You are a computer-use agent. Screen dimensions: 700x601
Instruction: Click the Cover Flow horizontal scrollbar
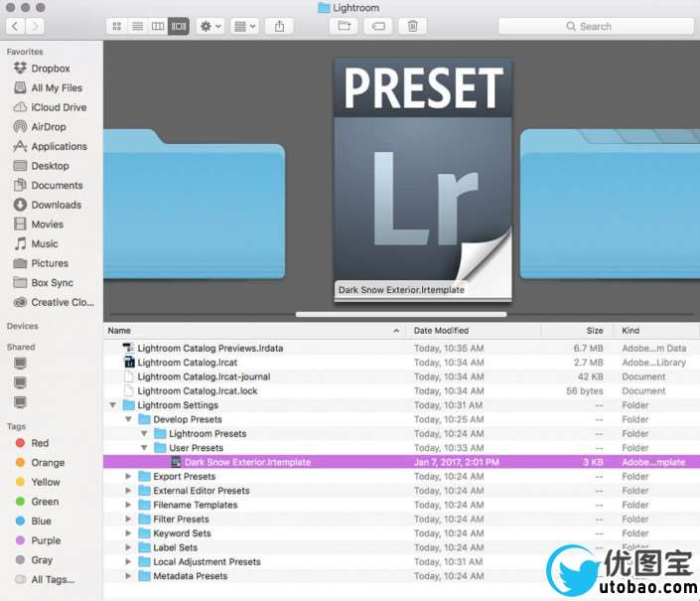click(x=401, y=314)
